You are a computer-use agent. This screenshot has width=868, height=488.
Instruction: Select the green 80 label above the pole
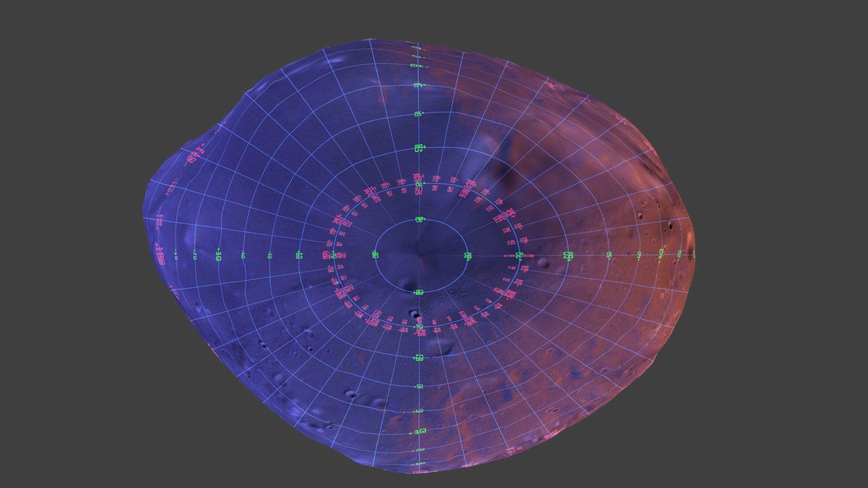(419, 220)
